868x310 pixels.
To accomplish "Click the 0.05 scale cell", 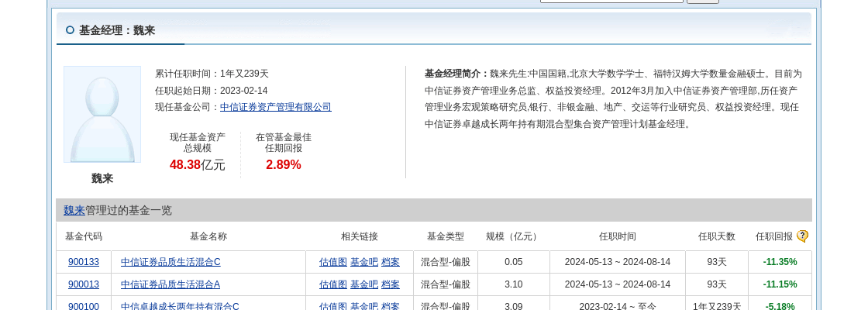I will (514, 262).
